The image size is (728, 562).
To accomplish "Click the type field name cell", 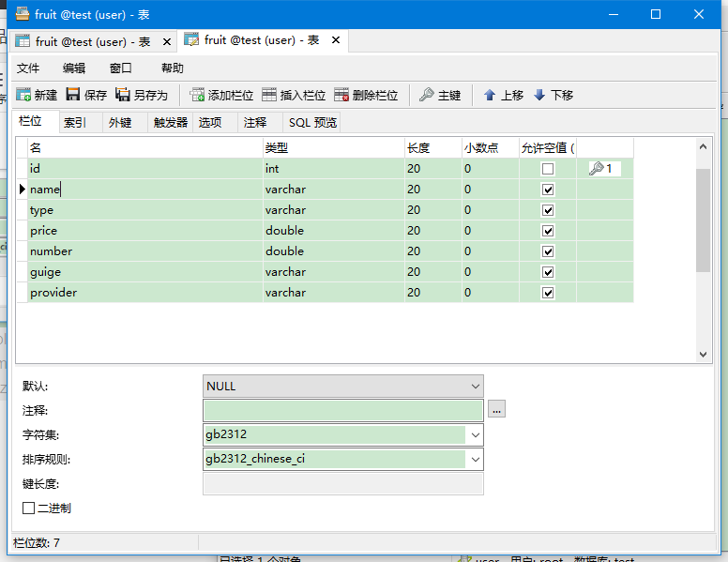I will 144,210.
